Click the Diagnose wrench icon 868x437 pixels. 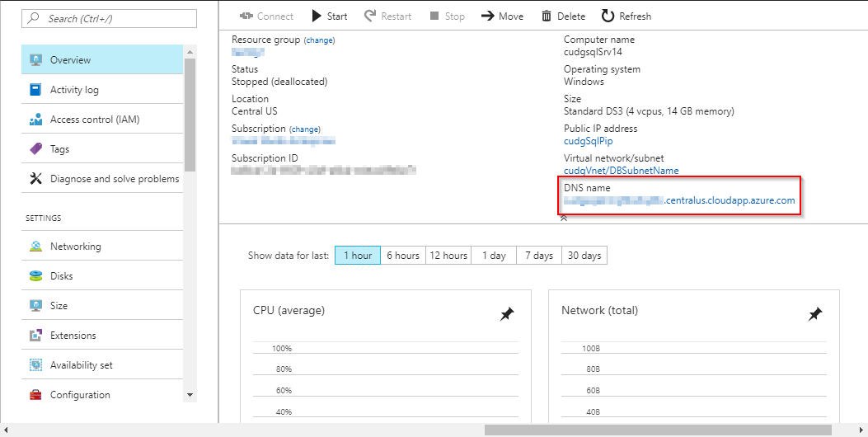click(x=35, y=179)
